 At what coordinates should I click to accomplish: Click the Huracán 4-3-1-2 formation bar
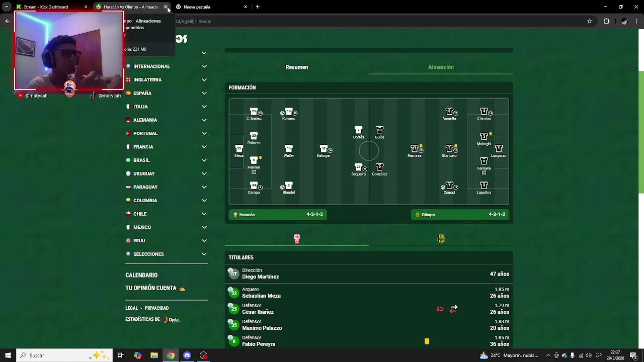pyautogui.click(x=278, y=215)
